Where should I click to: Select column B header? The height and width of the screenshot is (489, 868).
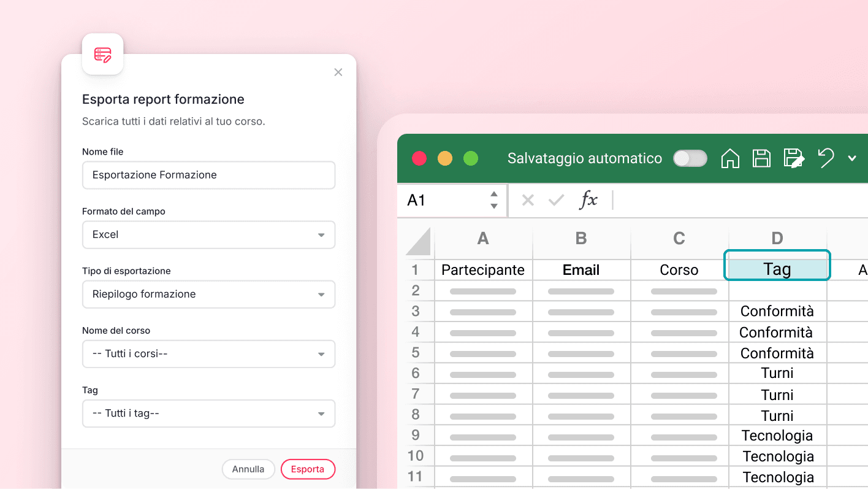pos(581,239)
